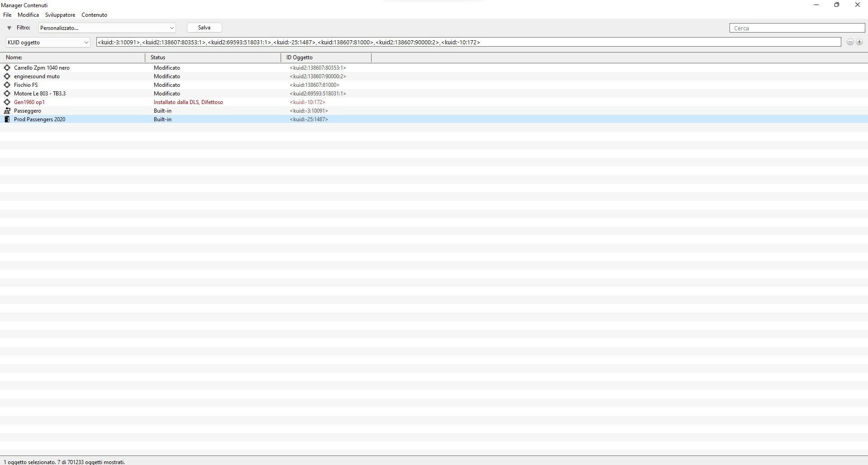Screen dimensions: 868x465
Task: Click the icon beside Carrello Zpm 1040 nero
Action: [x=7, y=68]
